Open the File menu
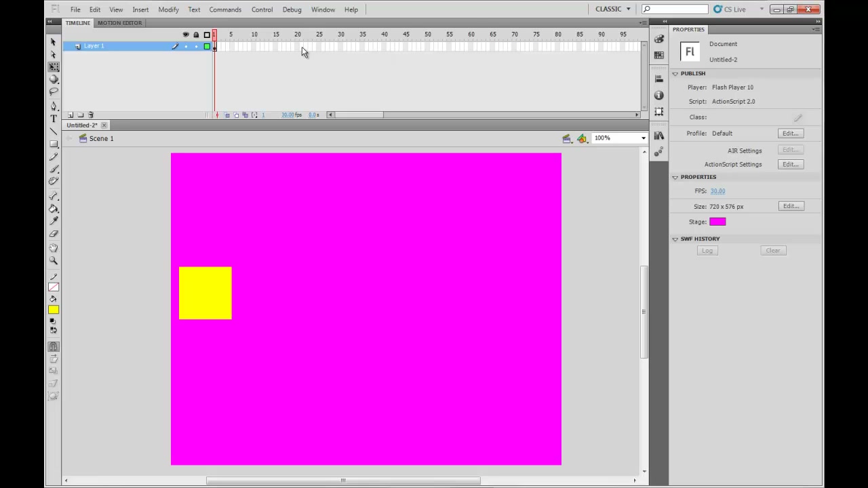868x488 pixels. (75, 9)
